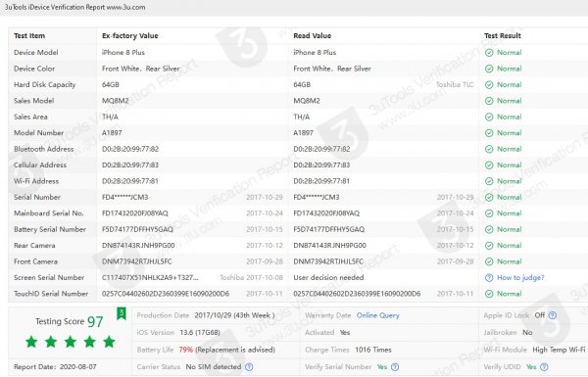
Task: Click the green bookmark badge beside score
Action: pyautogui.click(x=122, y=313)
